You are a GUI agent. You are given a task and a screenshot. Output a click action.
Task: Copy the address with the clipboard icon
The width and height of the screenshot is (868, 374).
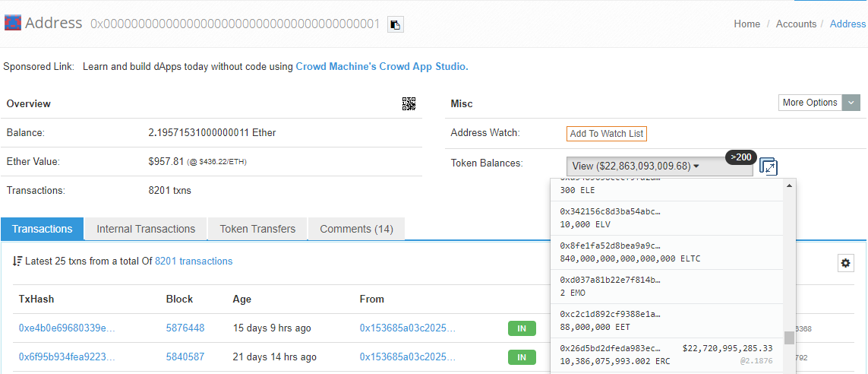395,24
